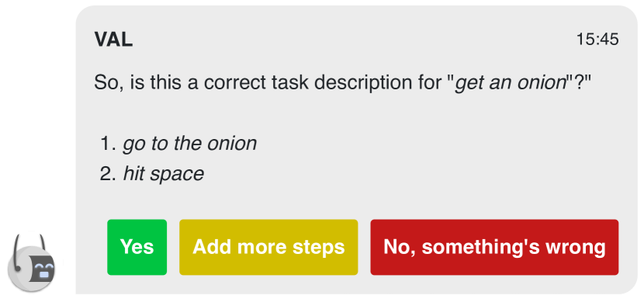This screenshot has height=299, width=644.
Task: Click the word "onion" in step one
Action: tap(232, 144)
